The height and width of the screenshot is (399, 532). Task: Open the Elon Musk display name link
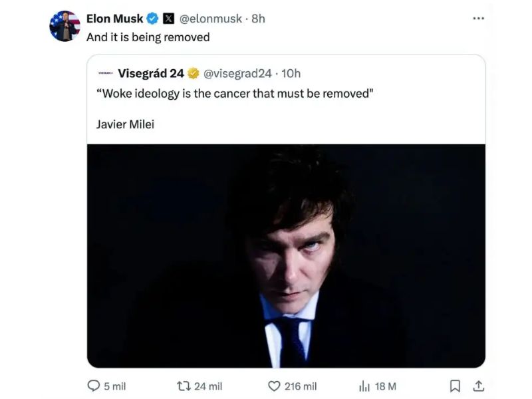114,19
